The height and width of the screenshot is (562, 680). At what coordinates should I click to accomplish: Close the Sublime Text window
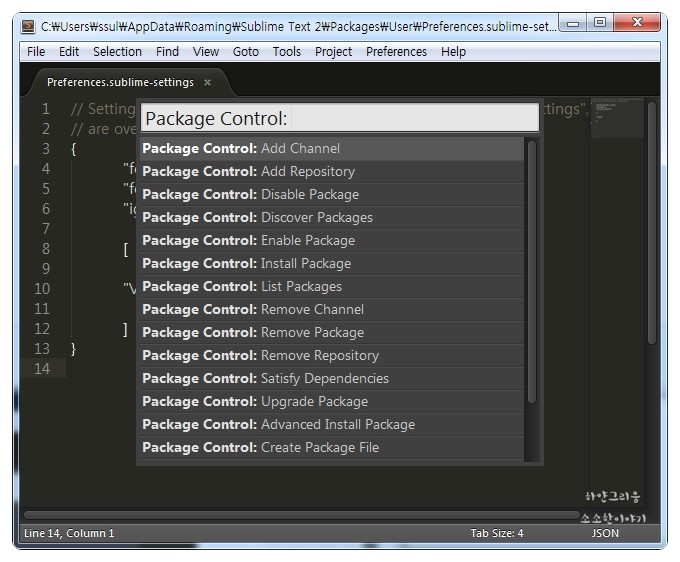637,23
